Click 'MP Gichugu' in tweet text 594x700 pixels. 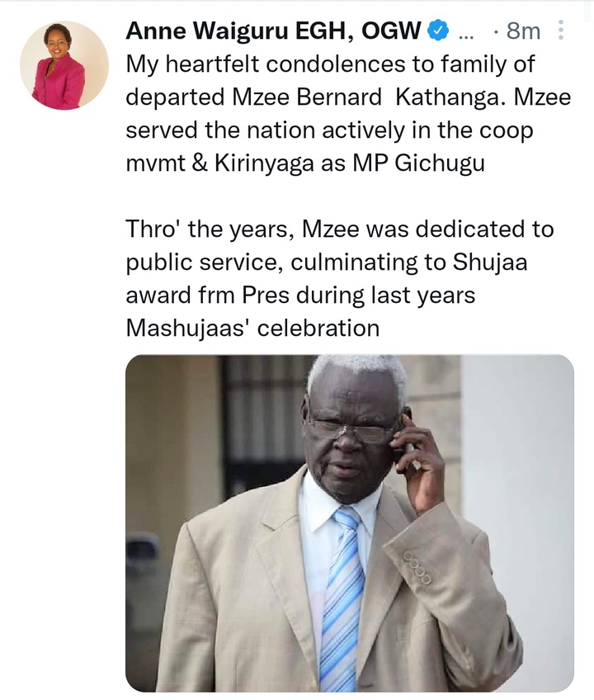(x=418, y=163)
